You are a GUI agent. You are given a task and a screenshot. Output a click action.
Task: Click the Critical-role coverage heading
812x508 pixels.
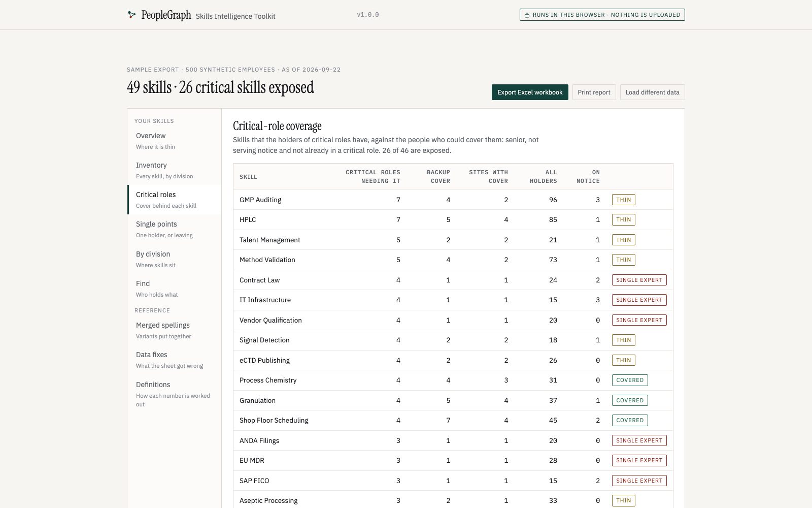click(277, 126)
